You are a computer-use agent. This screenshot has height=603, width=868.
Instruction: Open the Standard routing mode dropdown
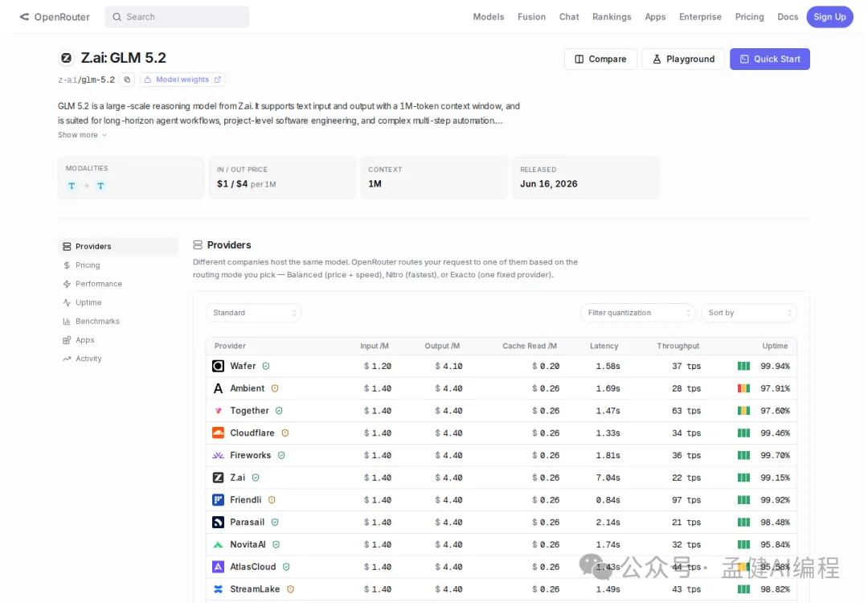tap(253, 313)
